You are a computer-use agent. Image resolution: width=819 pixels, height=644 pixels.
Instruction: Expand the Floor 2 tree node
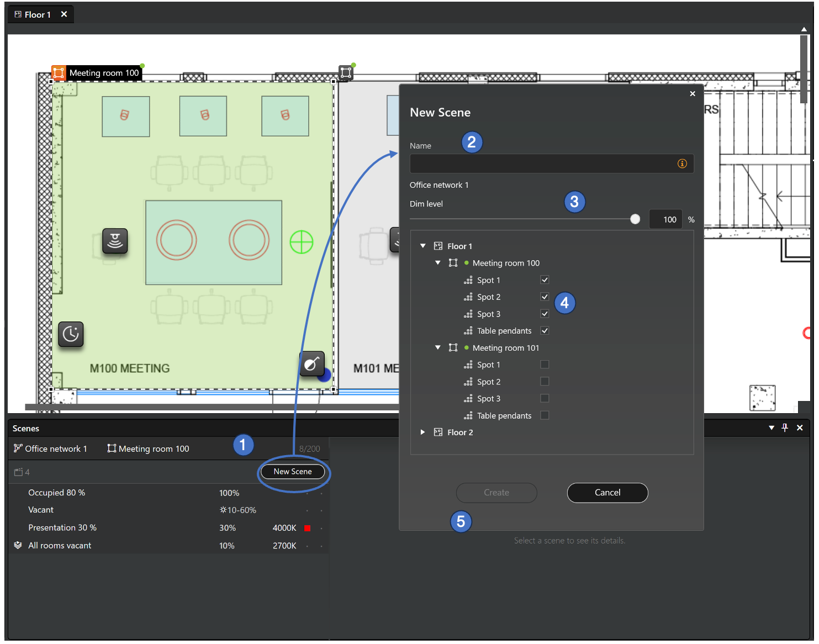pos(423,432)
